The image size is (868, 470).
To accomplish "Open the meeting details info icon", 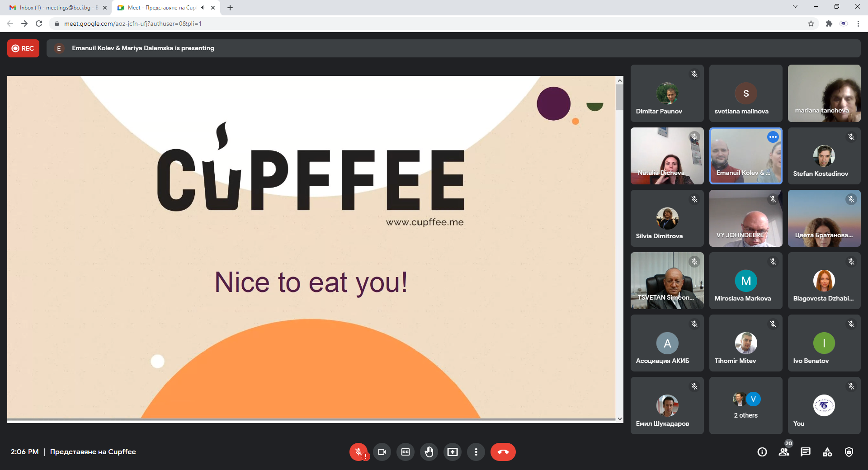I will point(762,452).
